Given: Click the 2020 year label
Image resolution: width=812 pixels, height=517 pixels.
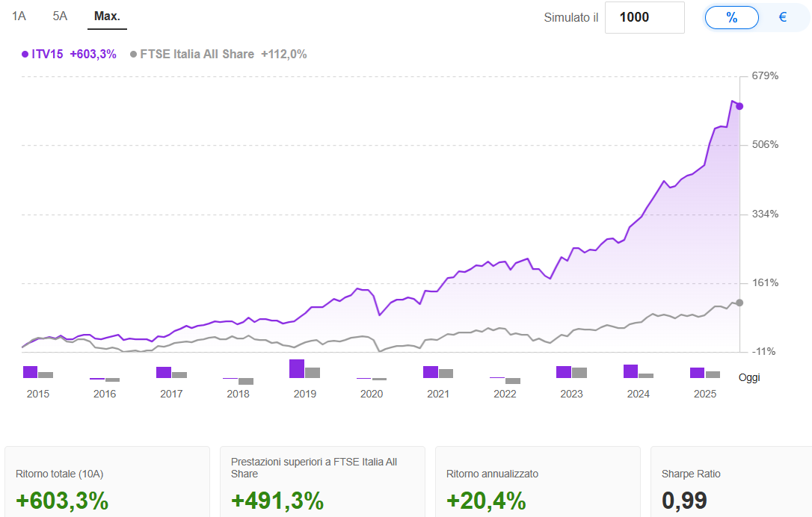Looking at the screenshot, I should (x=372, y=394).
